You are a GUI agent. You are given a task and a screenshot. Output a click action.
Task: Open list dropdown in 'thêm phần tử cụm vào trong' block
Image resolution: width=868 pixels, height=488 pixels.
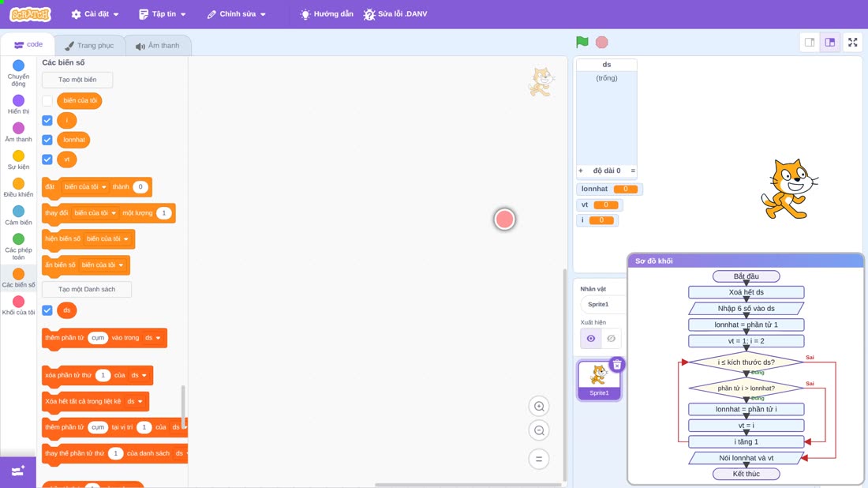tap(152, 338)
